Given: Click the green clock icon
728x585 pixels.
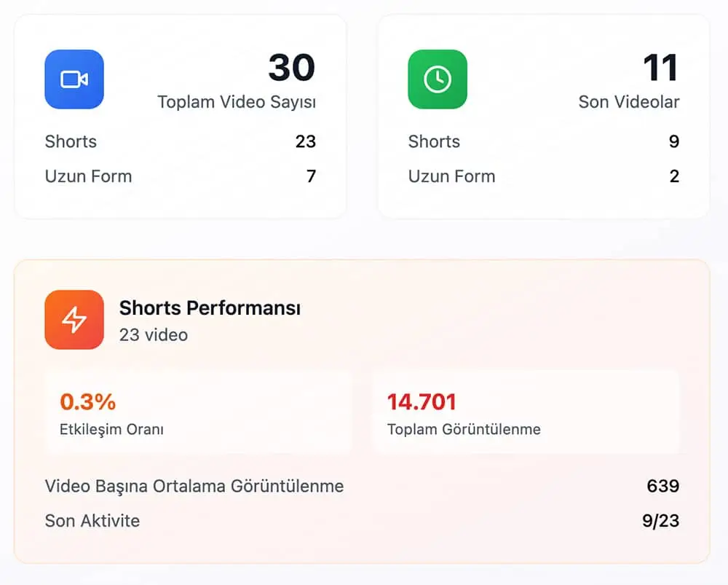Looking at the screenshot, I should coord(438,79).
